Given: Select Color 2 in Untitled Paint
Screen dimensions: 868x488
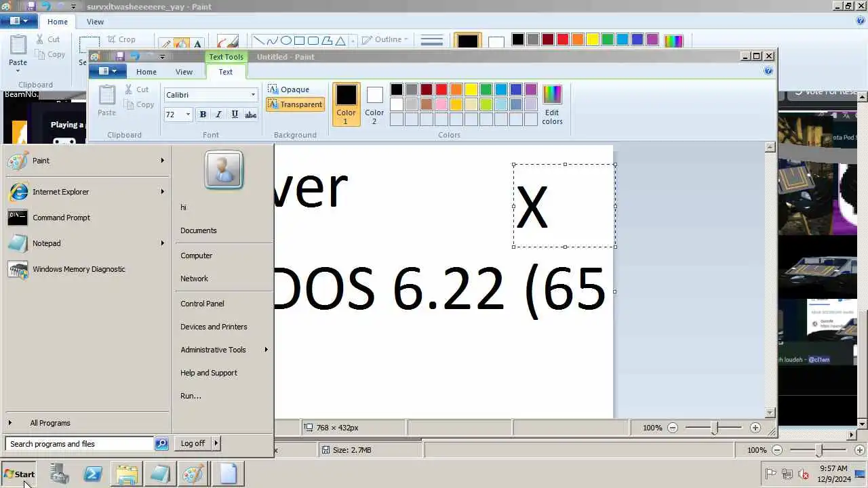Looking at the screenshot, I should (374, 105).
